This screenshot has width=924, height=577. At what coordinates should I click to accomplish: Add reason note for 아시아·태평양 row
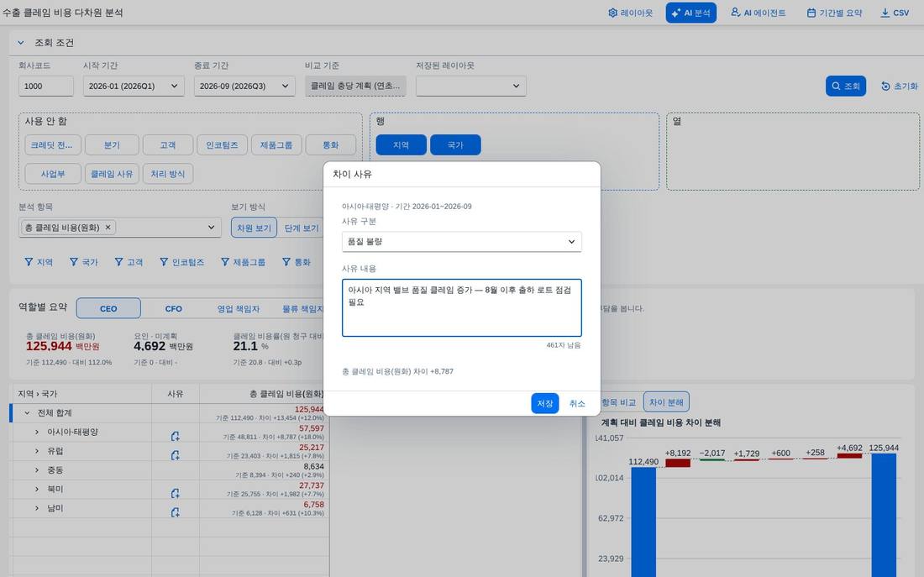click(x=175, y=436)
